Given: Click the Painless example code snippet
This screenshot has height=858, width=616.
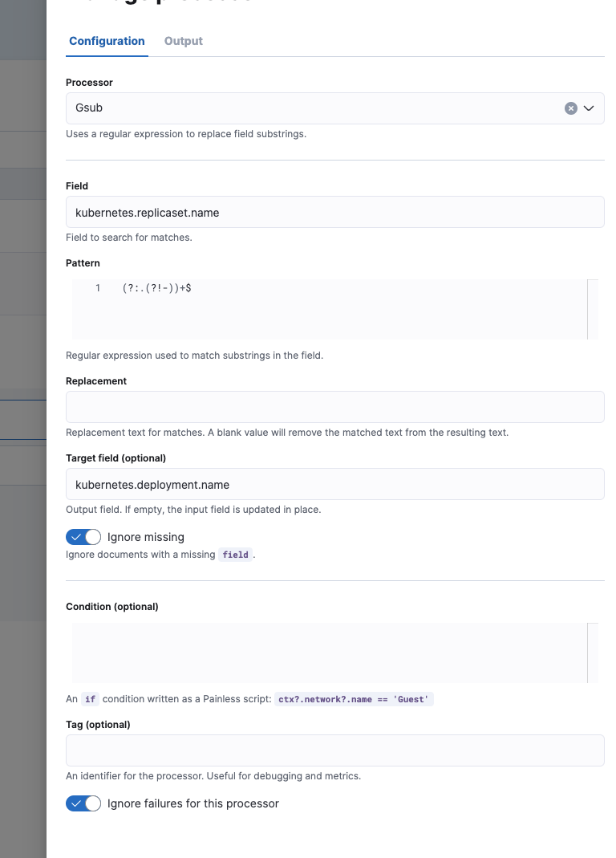Looking at the screenshot, I should (x=354, y=699).
